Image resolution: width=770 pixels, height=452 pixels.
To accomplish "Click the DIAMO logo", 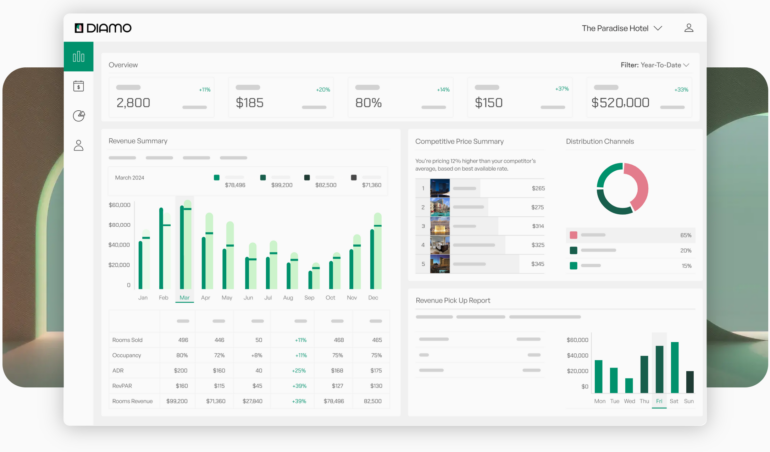I will [x=103, y=28].
